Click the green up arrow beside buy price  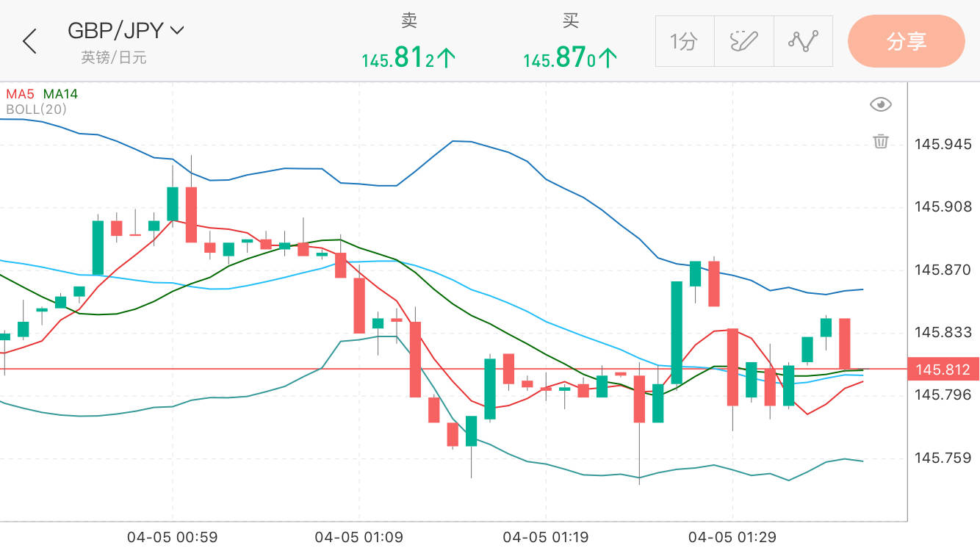pyautogui.click(x=608, y=58)
